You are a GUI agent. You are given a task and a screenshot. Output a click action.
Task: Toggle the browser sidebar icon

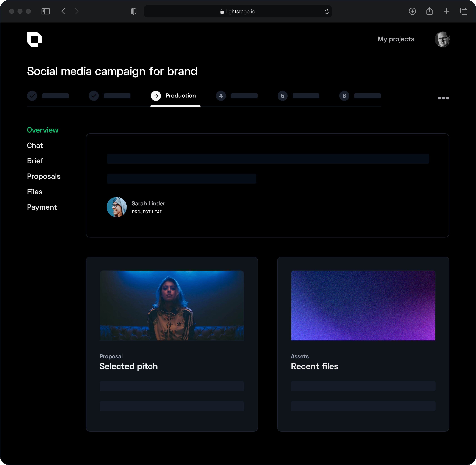pos(45,11)
